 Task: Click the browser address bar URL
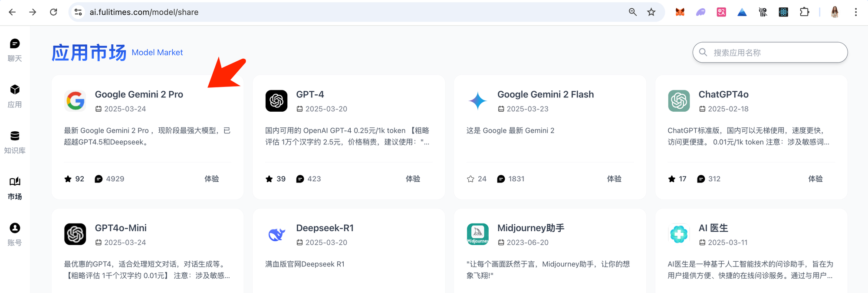[x=144, y=12]
